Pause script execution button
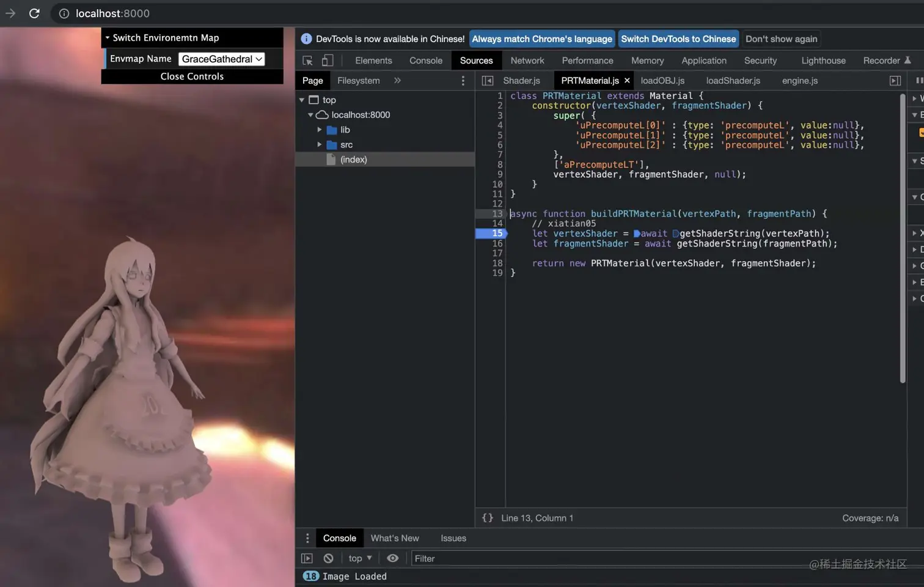Image resolution: width=924 pixels, height=587 pixels. tap(919, 81)
